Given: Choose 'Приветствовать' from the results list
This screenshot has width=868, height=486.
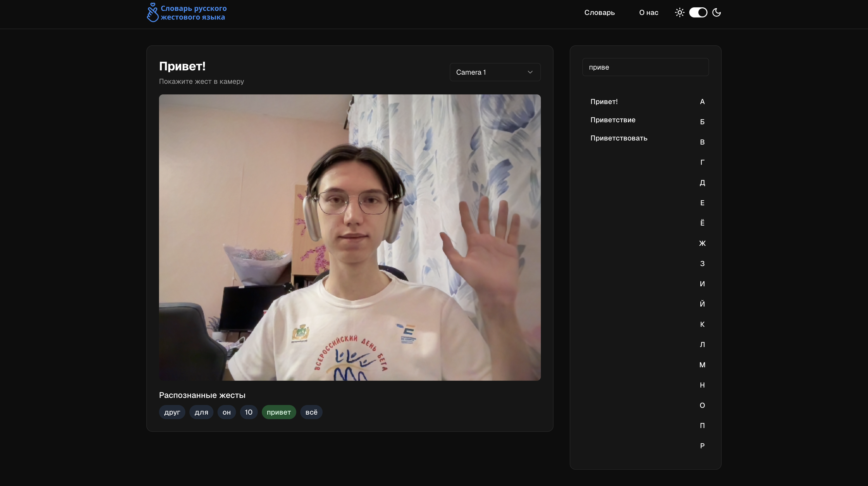Looking at the screenshot, I should (x=619, y=138).
